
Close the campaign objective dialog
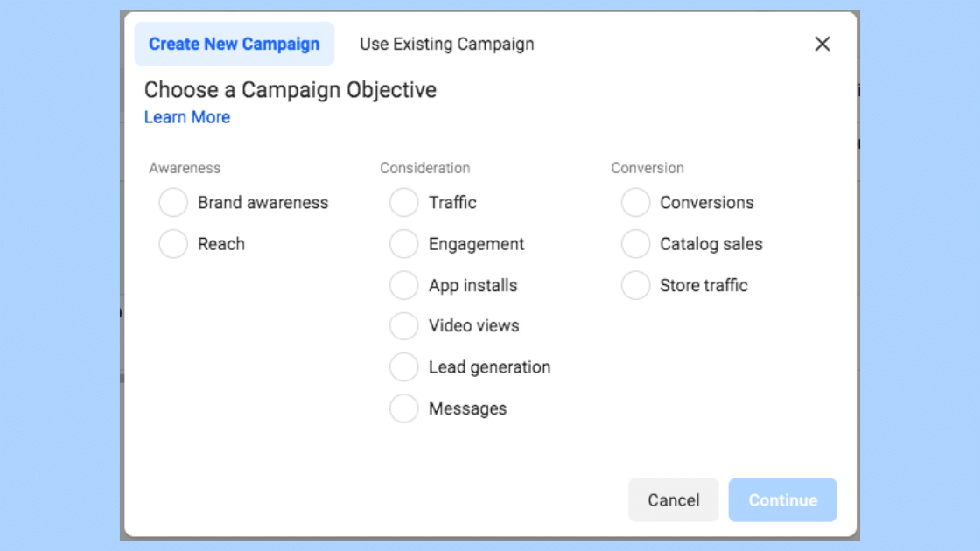tap(822, 44)
